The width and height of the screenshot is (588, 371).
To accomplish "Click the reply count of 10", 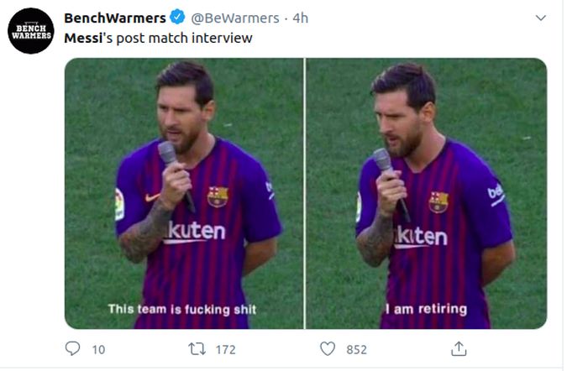I will pos(98,349).
